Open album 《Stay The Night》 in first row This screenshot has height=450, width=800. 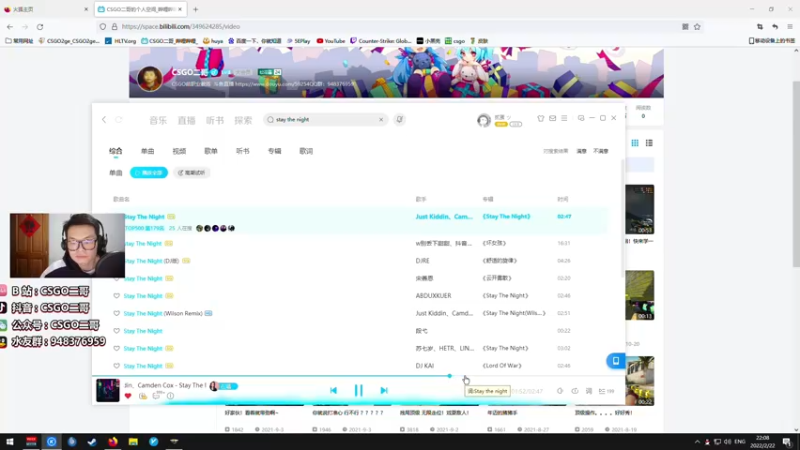(506, 216)
